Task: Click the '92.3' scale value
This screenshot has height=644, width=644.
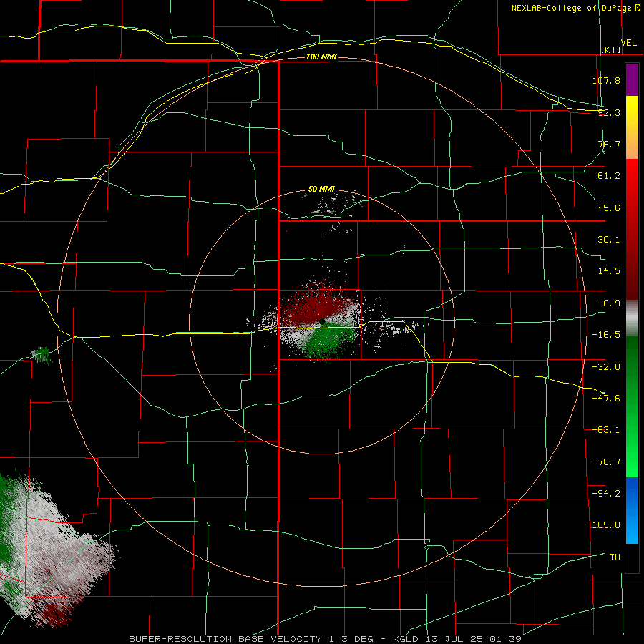Action: [x=609, y=112]
